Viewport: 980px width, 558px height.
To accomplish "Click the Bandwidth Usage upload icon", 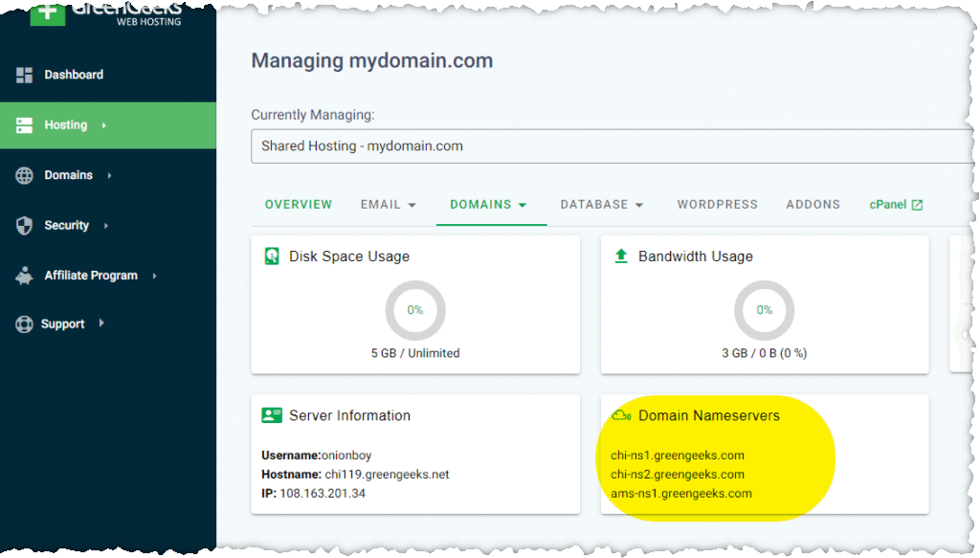I will click(620, 257).
